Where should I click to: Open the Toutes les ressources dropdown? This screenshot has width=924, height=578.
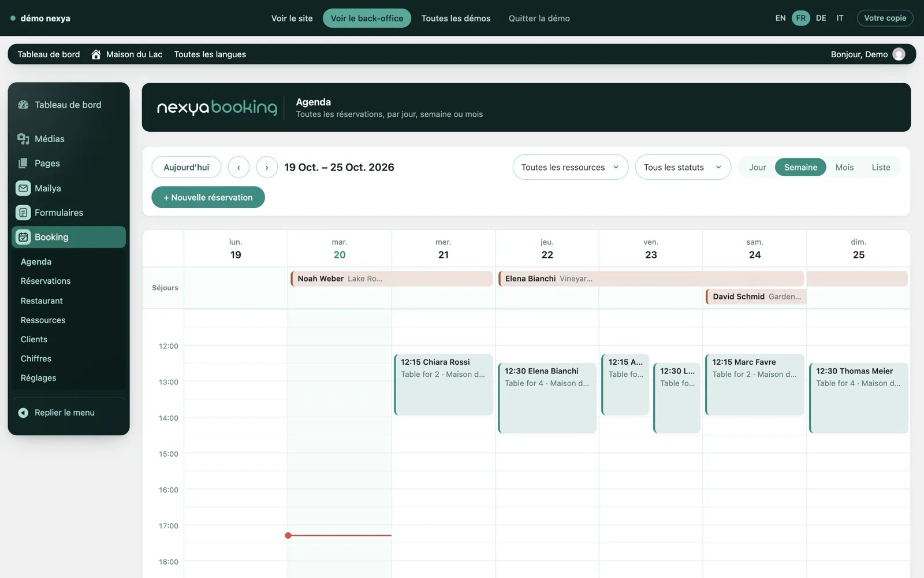(570, 167)
